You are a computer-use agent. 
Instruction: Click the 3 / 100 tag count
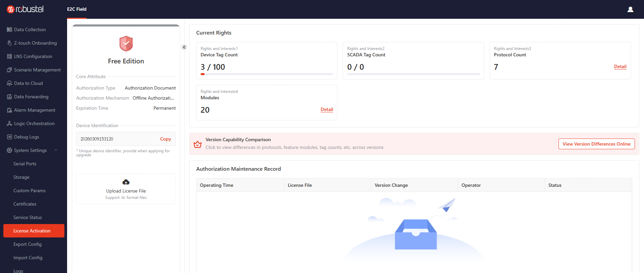[213, 67]
